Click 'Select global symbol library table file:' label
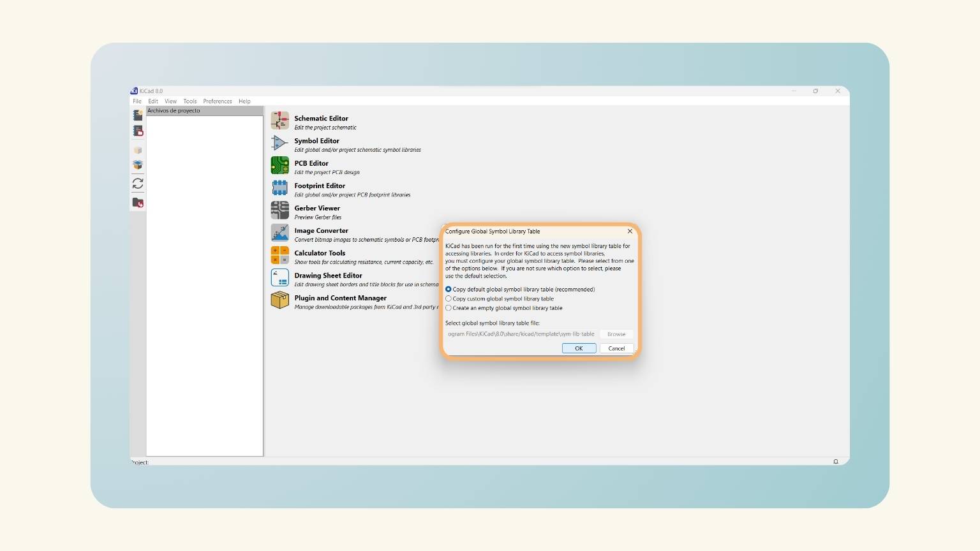This screenshot has height=551, width=980. [493, 323]
